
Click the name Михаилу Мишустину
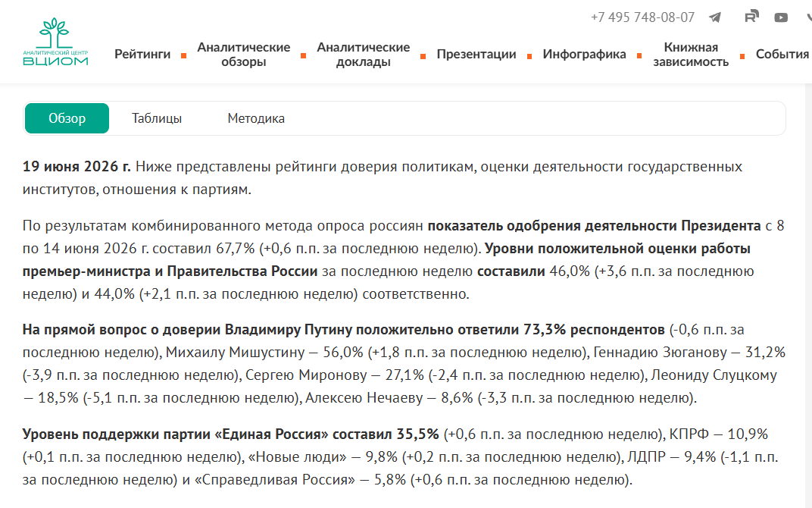click(235, 353)
